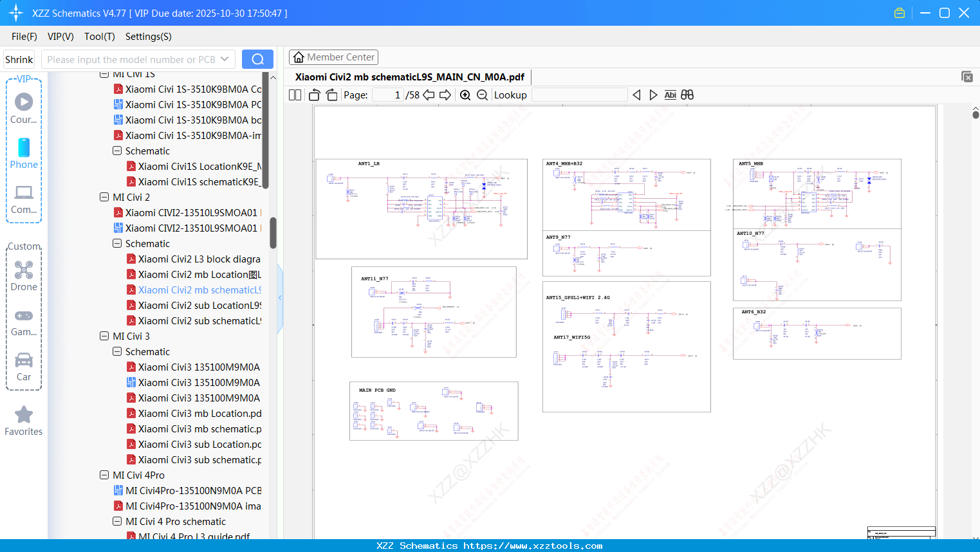Go to the next page arrow
This screenshot has width=980, height=552.
pyautogui.click(x=445, y=95)
